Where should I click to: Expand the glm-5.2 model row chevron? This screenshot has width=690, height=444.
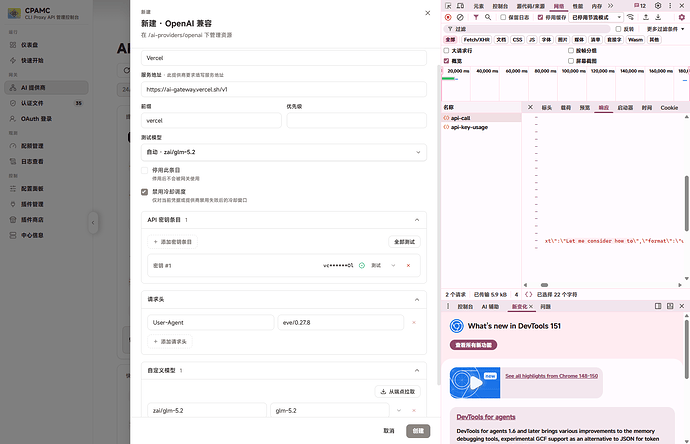tap(399, 411)
